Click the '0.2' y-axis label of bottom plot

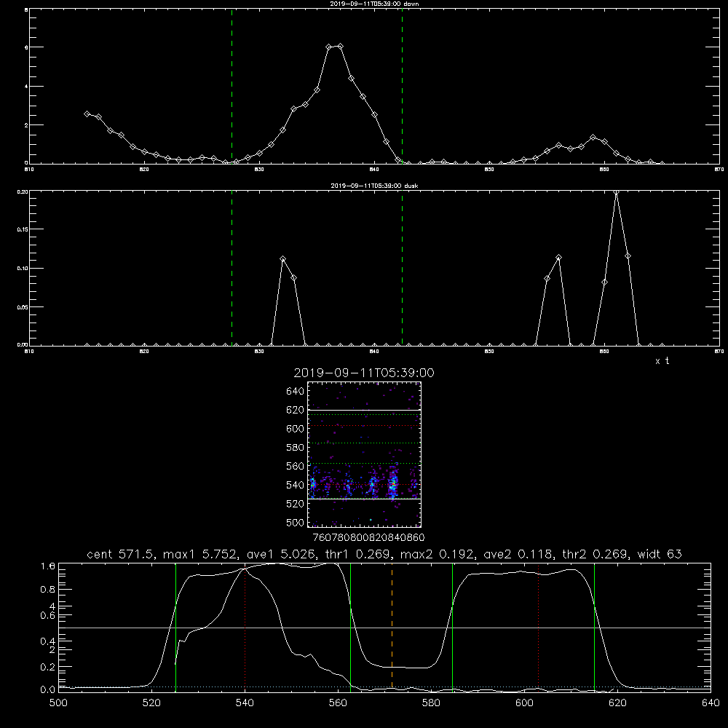click(x=48, y=667)
